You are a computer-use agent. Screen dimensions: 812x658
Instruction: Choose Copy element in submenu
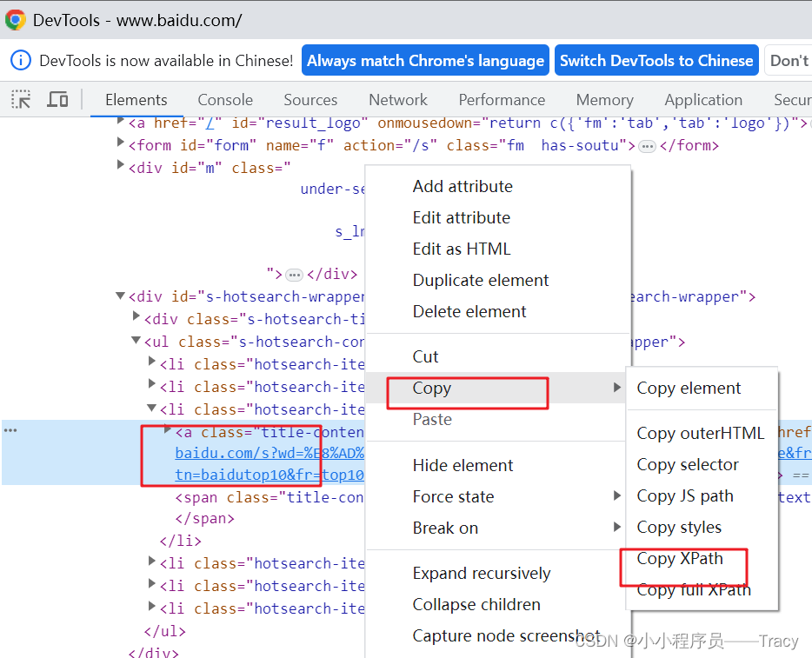point(702,388)
